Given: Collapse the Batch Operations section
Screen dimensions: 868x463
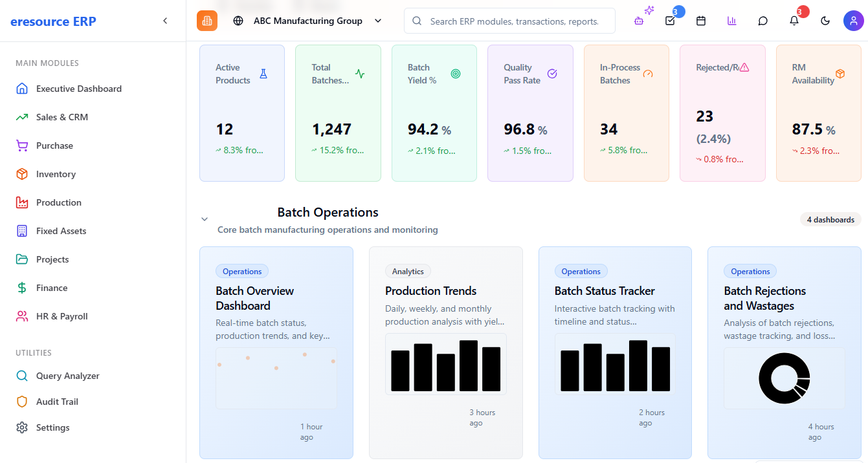Looking at the screenshot, I should (205, 219).
